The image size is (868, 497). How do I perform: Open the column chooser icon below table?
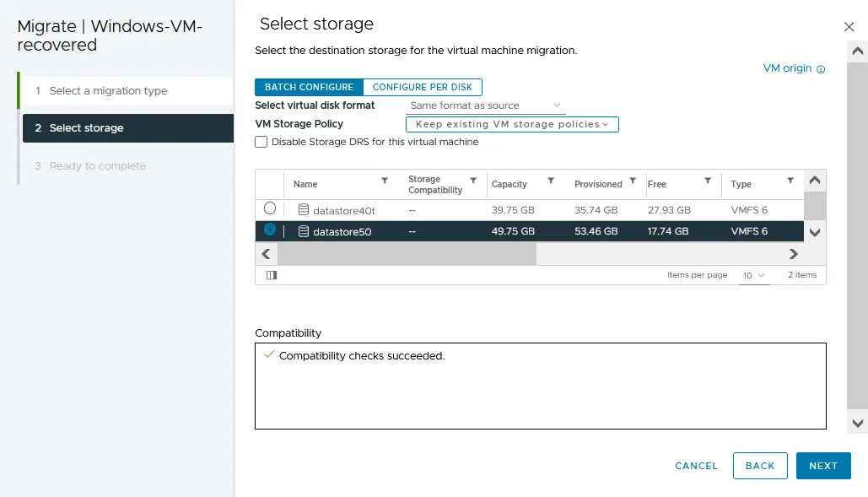(272, 275)
